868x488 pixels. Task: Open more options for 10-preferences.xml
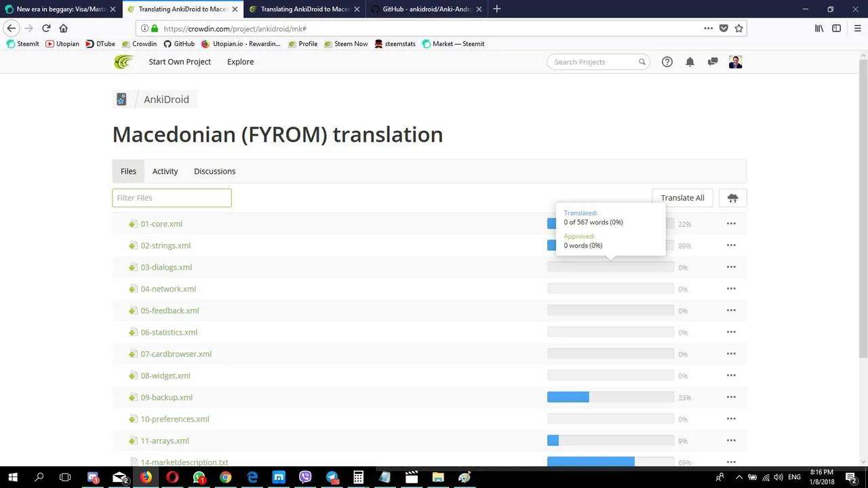(731, 419)
